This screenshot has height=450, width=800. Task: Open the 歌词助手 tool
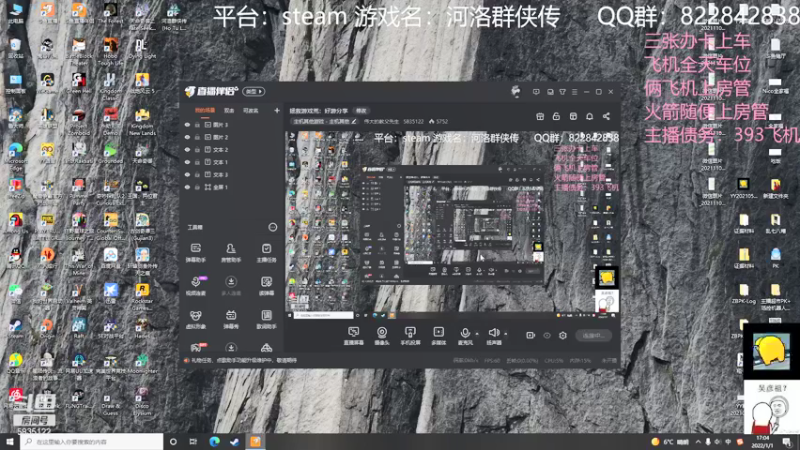[x=266, y=319]
